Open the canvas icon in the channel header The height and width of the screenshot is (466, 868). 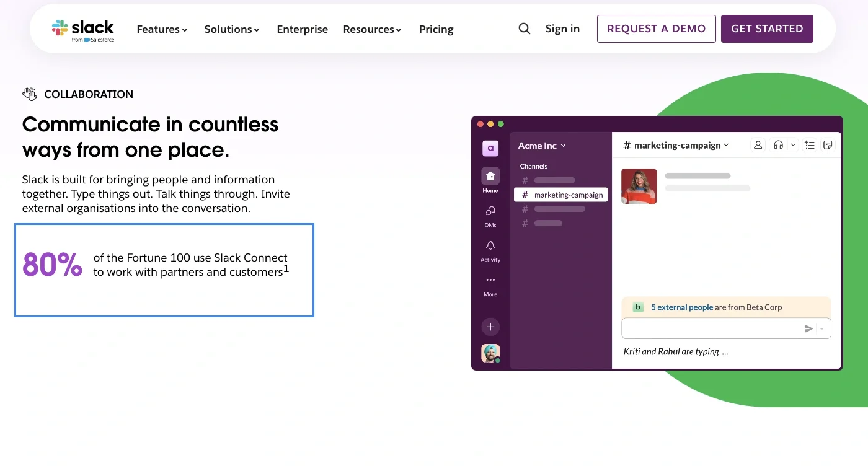coord(828,144)
